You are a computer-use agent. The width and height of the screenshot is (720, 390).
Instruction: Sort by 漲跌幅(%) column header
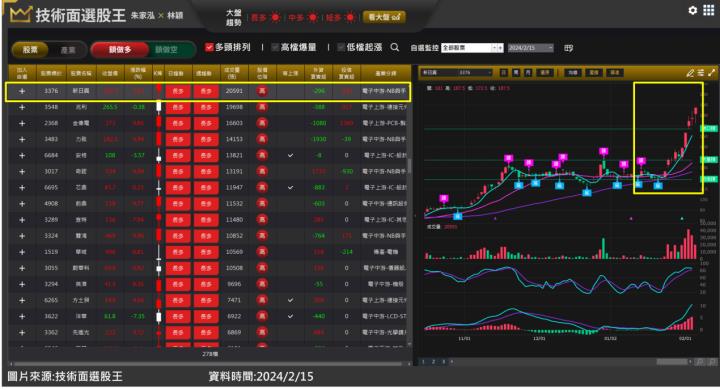point(138,73)
